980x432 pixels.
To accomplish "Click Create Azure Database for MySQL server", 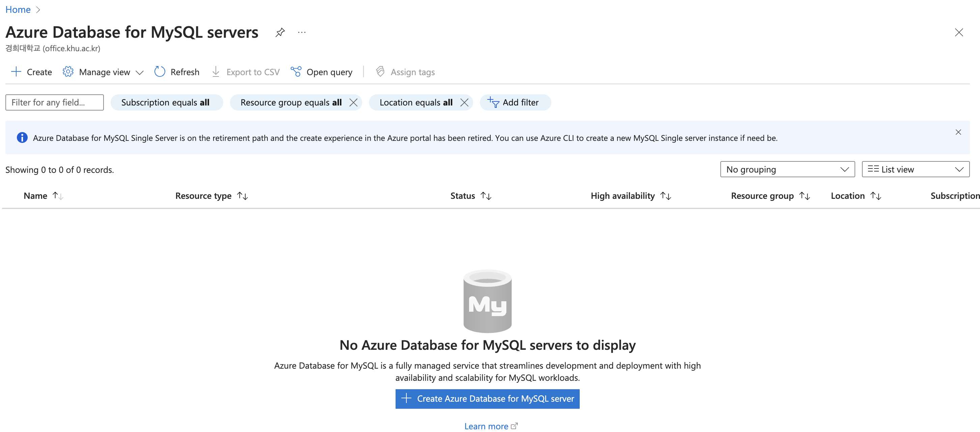I will coord(487,399).
